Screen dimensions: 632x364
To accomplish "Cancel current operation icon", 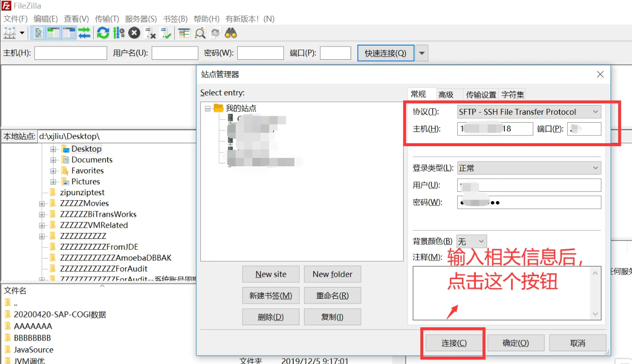I will [x=135, y=33].
